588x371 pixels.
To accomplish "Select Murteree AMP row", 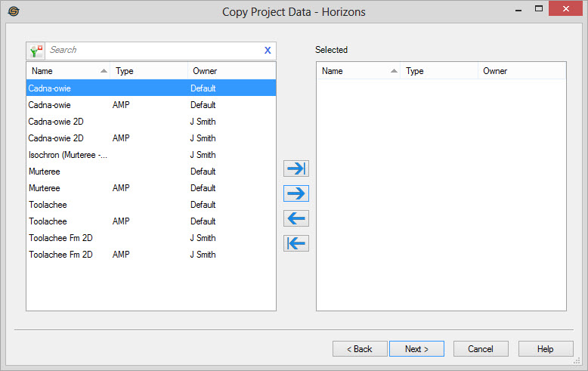I will [151, 188].
